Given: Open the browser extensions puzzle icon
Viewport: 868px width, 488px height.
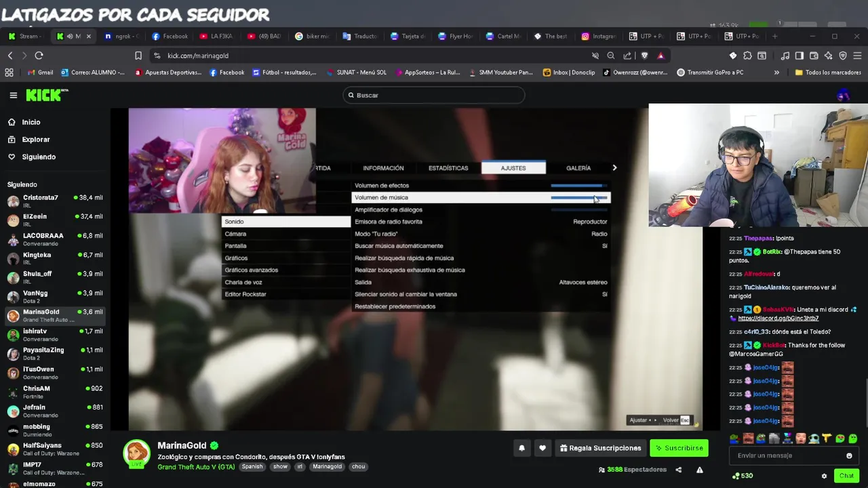Looking at the screenshot, I should 747,56.
